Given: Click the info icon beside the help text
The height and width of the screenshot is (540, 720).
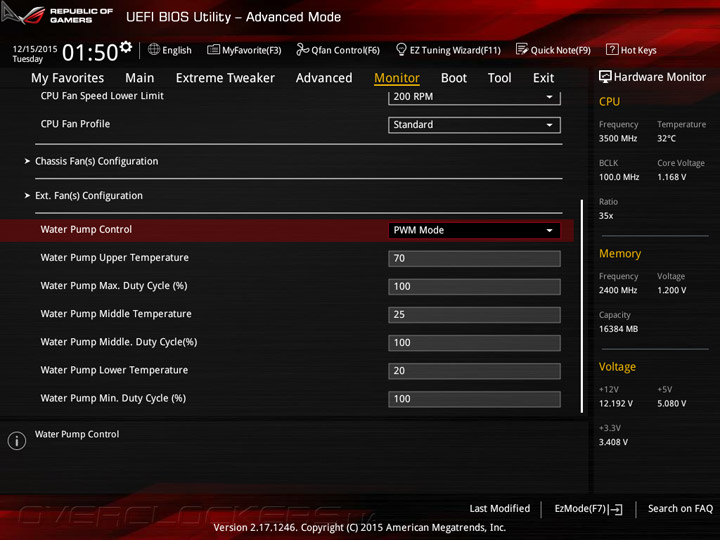Looking at the screenshot, I should click(x=17, y=441).
